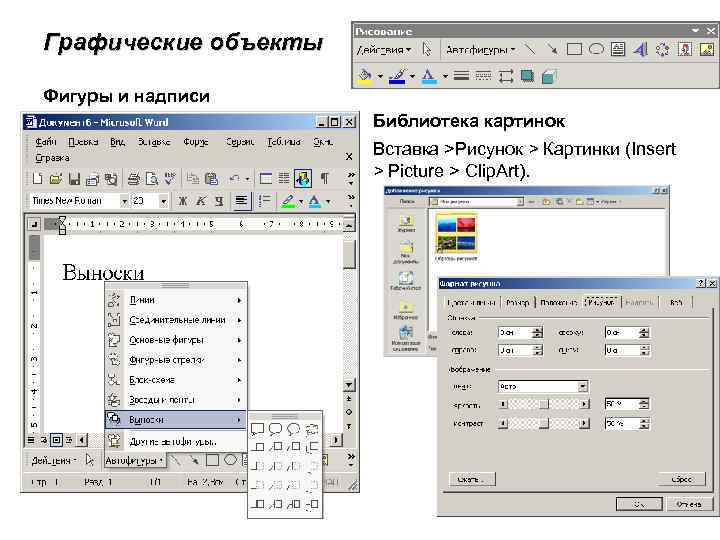The width and height of the screenshot is (720, 540).
Task: Click Сжать... button in Формат рисунка
Action: (x=472, y=479)
